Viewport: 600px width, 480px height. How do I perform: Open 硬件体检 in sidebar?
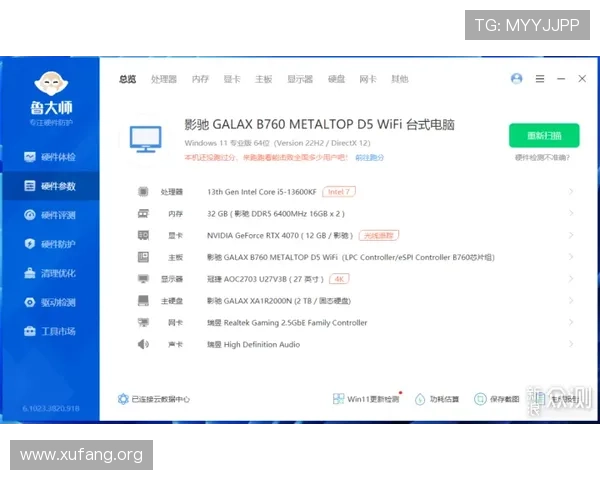(x=50, y=157)
